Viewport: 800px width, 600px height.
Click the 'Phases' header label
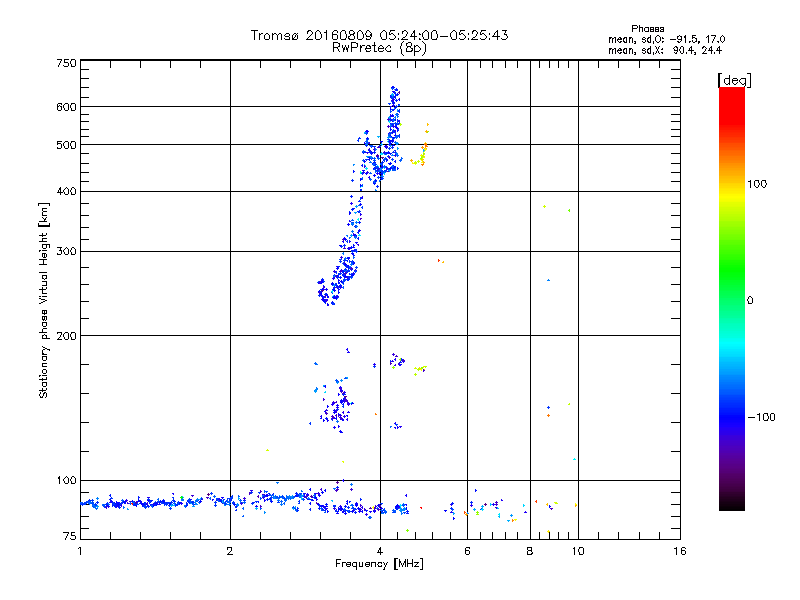[x=647, y=29]
